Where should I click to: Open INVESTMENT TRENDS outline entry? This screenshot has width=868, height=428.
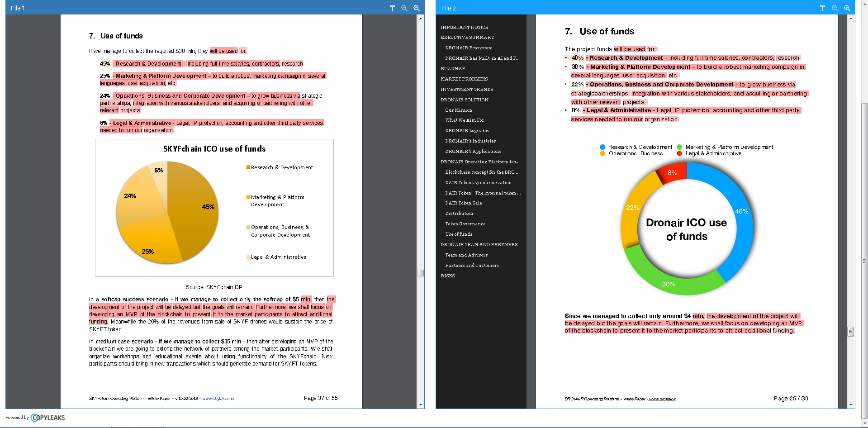pyautogui.click(x=467, y=90)
